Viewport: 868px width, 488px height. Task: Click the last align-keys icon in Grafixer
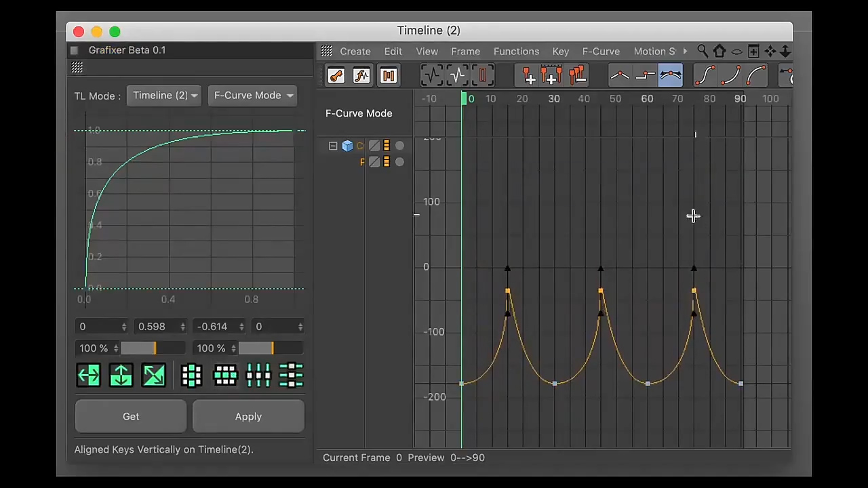291,375
